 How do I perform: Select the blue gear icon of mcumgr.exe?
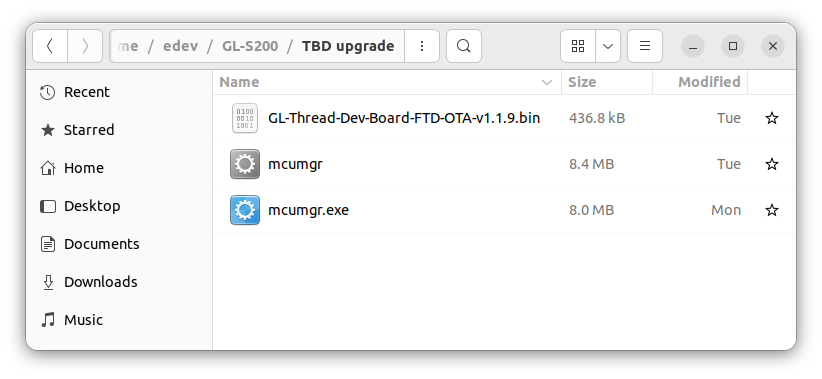coord(245,210)
